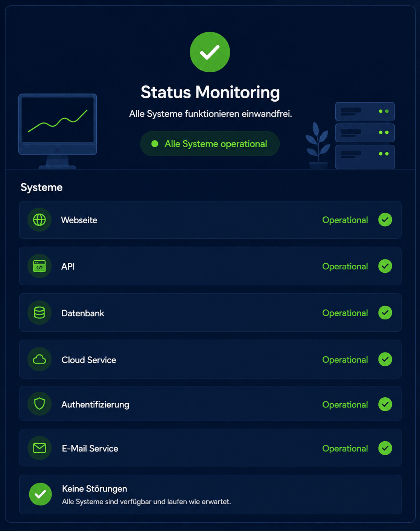Click "Alle Systeme sind verfügbar" description text
The width and height of the screenshot is (420, 531).
pos(146,502)
